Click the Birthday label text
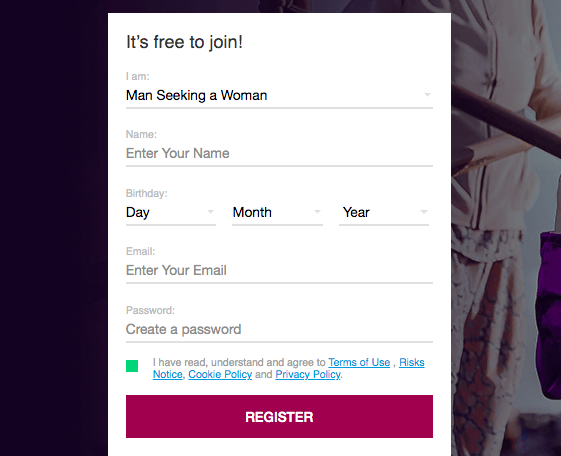 pyautogui.click(x=146, y=193)
